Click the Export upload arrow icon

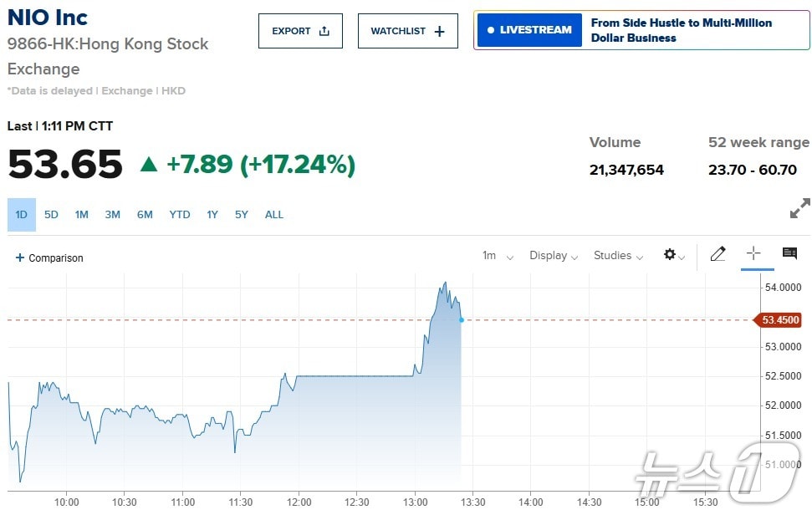(x=324, y=31)
